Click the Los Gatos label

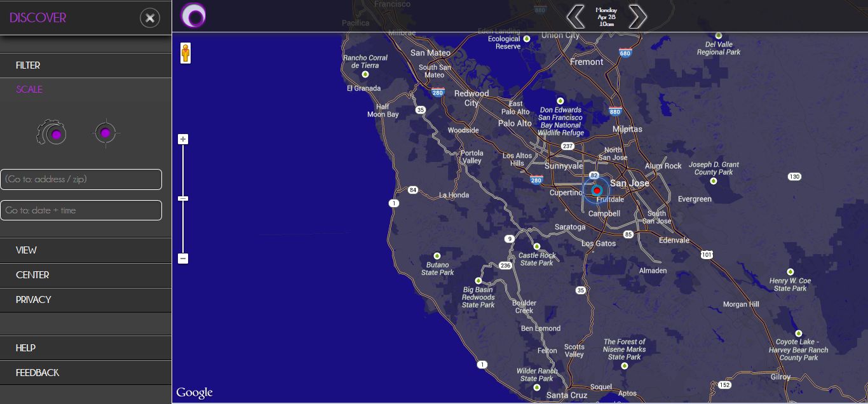[x=599, y=243]
